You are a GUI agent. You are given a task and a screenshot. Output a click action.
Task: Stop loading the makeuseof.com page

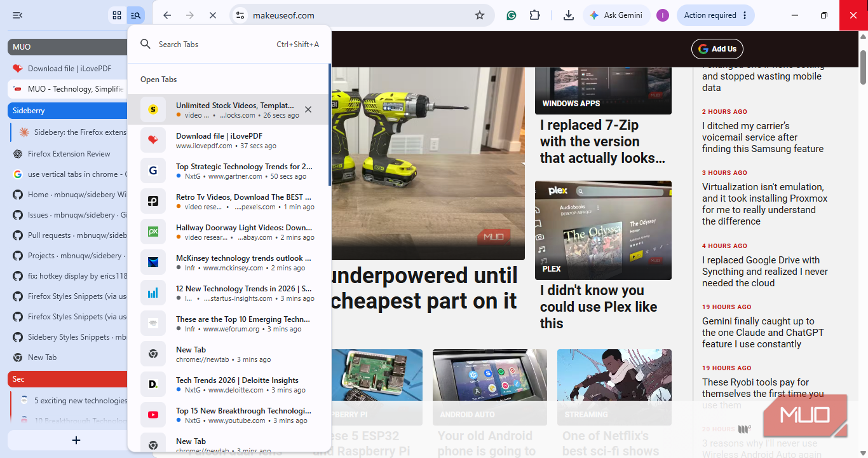coord(213,15)
